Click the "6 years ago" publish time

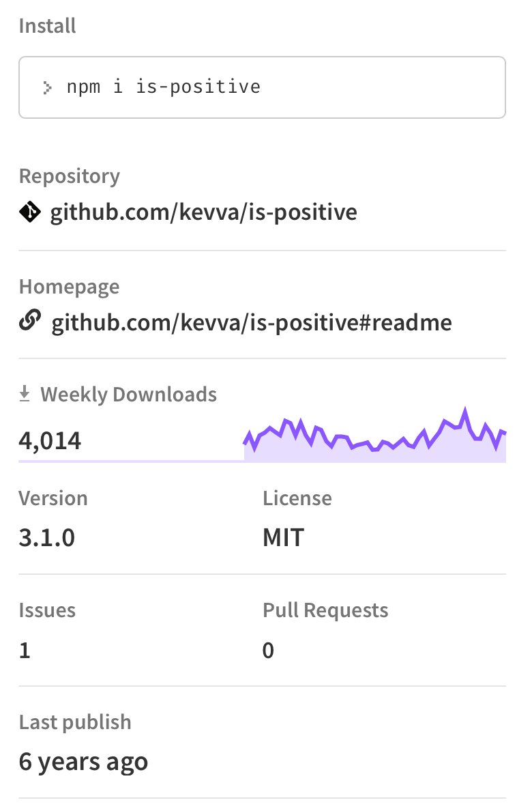83,761
